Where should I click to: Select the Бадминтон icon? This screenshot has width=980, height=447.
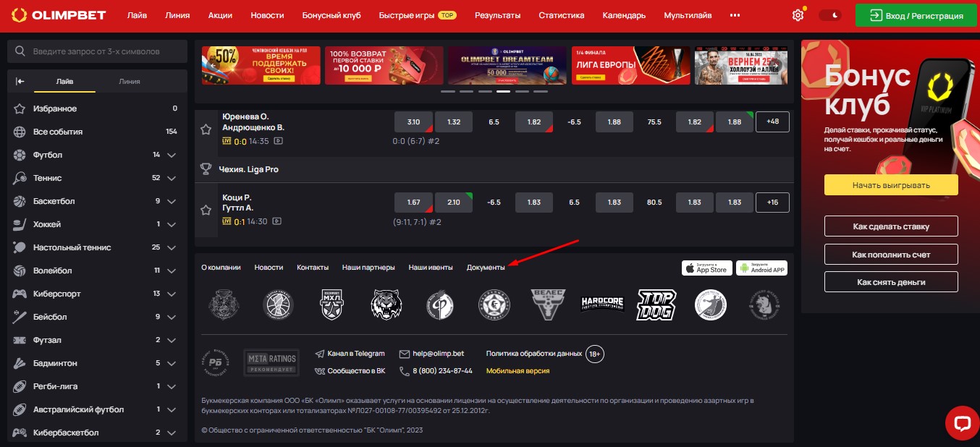[x=20, y=363]
